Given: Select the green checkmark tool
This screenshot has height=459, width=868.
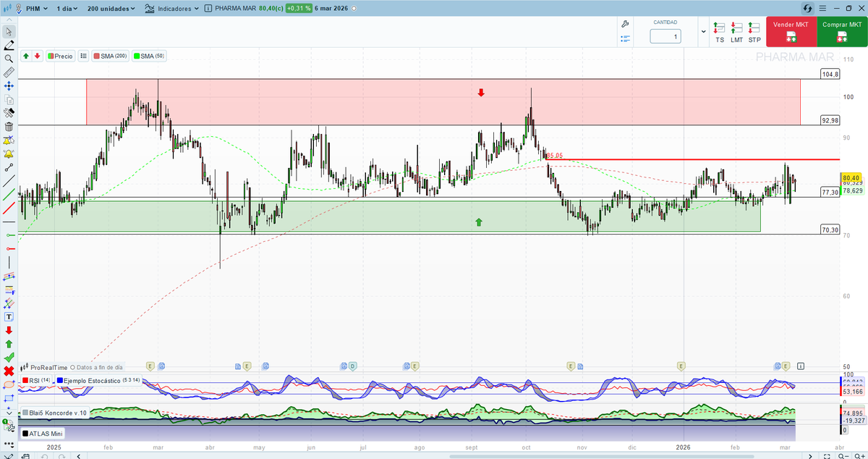Looking at the screenshot, I should click(x=9, y=358).
